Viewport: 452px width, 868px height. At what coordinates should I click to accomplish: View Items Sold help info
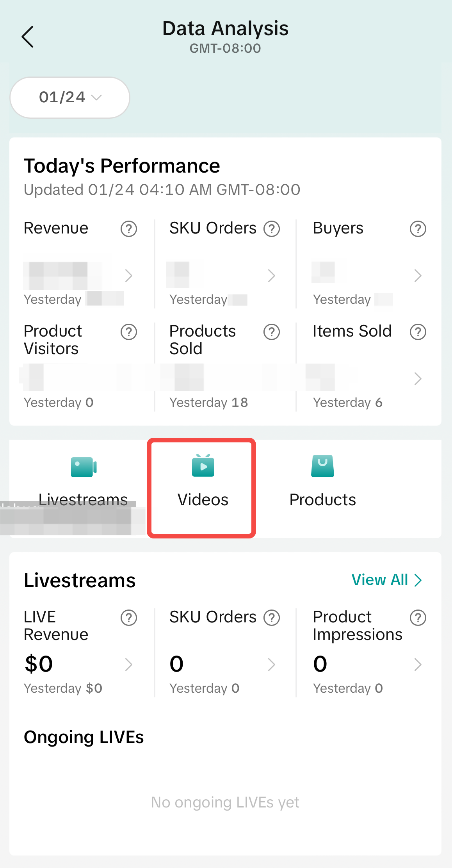(x=418, y=332)
